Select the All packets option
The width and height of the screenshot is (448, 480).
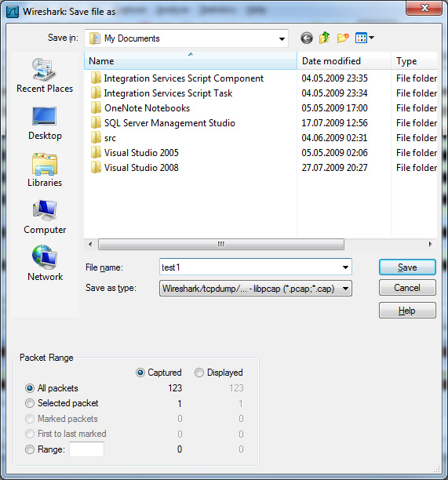tap(30, 388)
